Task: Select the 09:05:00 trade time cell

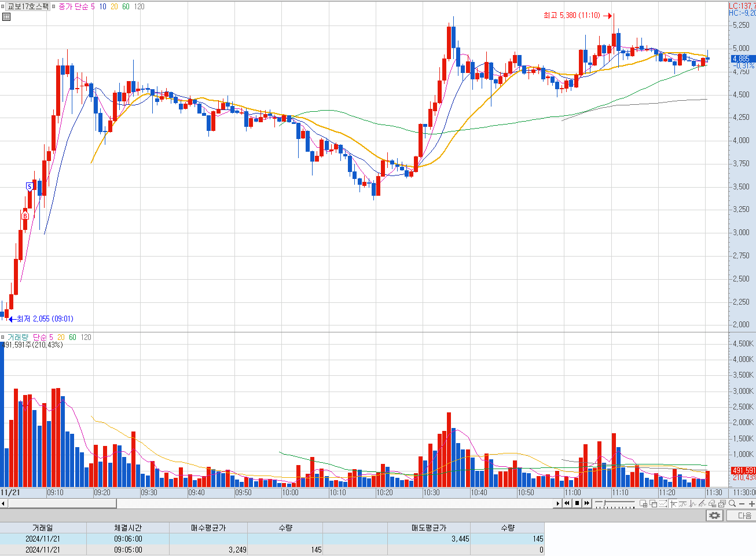Action: pos(128,550)
